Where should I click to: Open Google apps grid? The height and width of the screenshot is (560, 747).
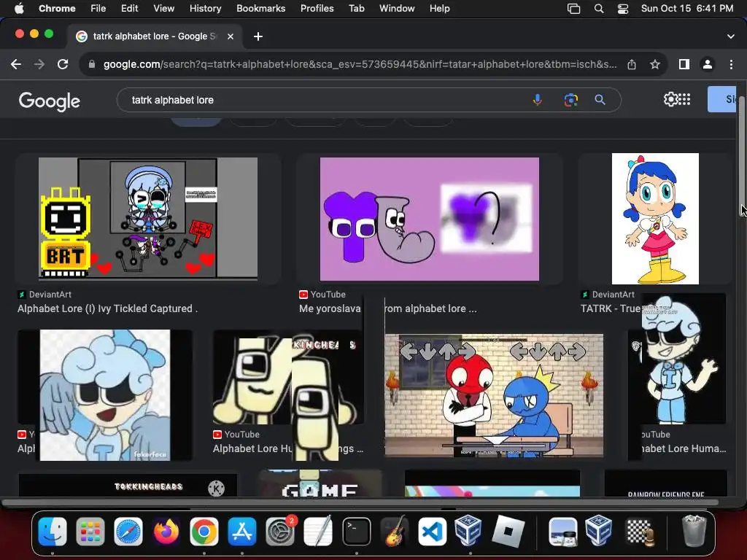point(684,99)
